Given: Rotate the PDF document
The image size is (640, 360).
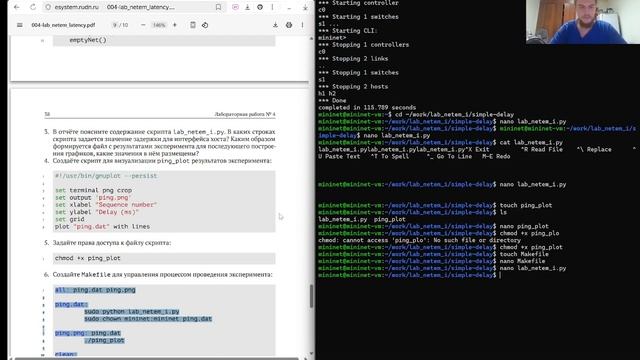Looking at the screenshot, I should pos(205,25).
